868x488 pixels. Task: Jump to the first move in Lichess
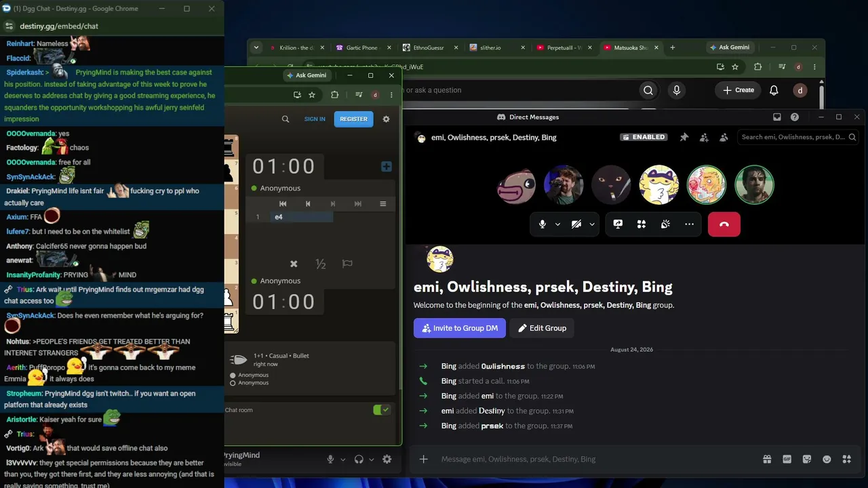pos(283,203)
